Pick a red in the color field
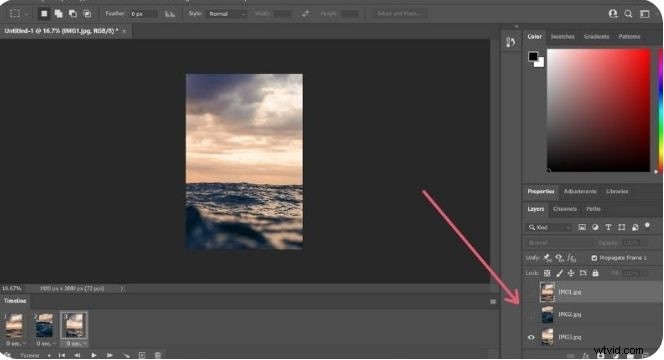The image size is (664, 360). [598, 110]
